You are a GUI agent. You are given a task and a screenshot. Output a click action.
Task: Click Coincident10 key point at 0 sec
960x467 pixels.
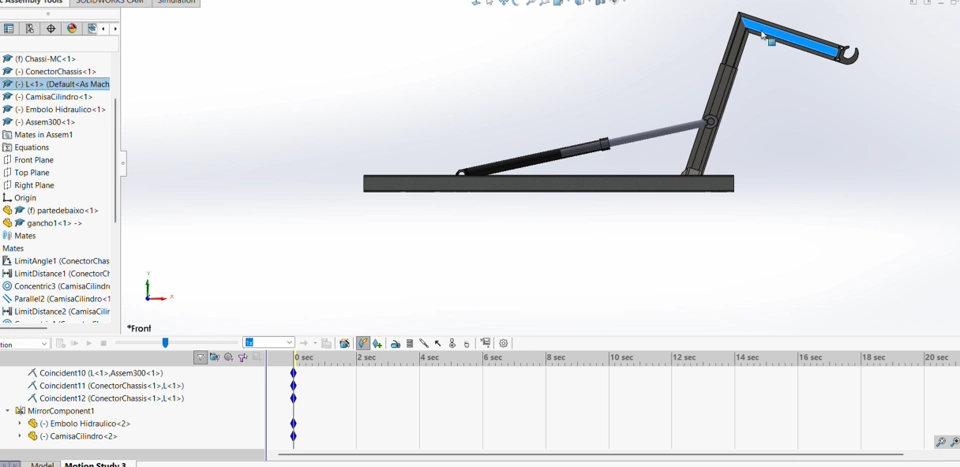pyautogui.click(x=293, y=373)
